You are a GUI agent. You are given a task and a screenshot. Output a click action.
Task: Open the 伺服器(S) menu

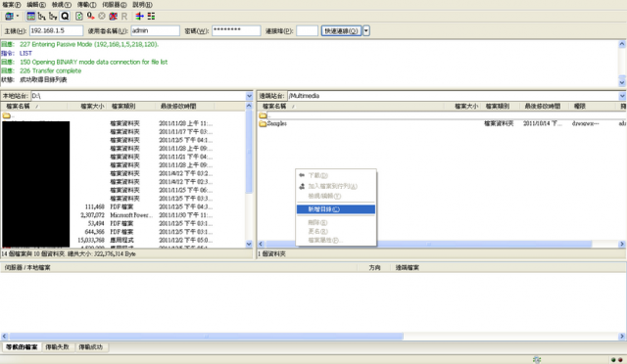click(114, 5)
